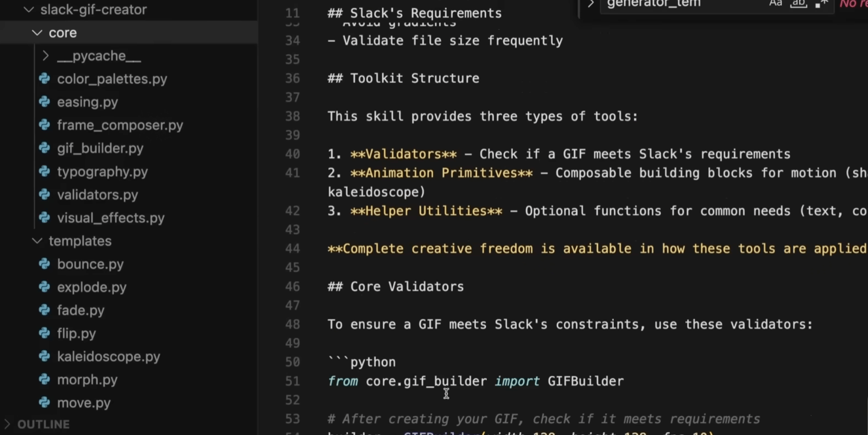Open flip.py from the file tree
This screenshot has height=435, width=868.
click(x=76, y=333)
